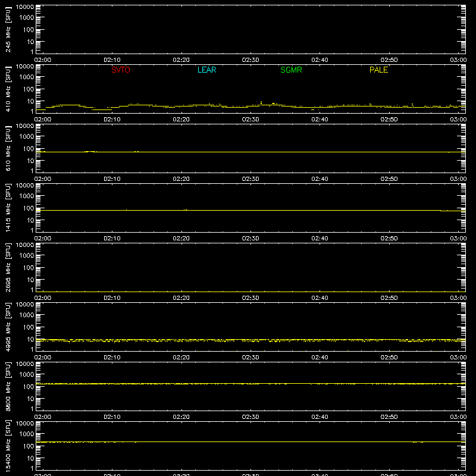Click the 10000 tick on 245 MHz axis
Screen dimensions: 476x476
(25, 7)
